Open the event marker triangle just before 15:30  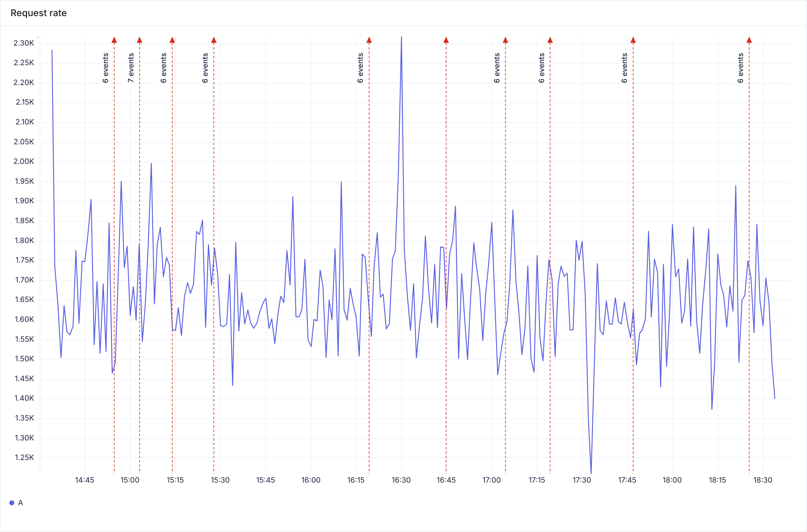[214, 40]
